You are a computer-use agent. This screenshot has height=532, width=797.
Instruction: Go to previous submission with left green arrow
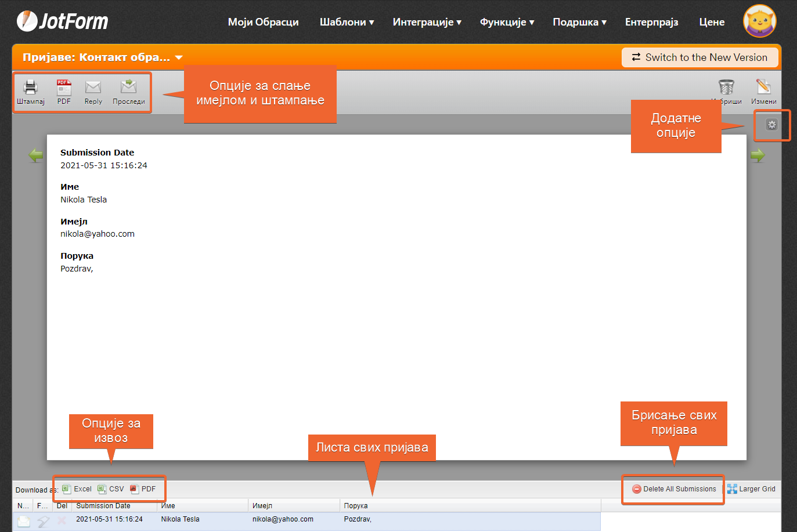(36, 155)
